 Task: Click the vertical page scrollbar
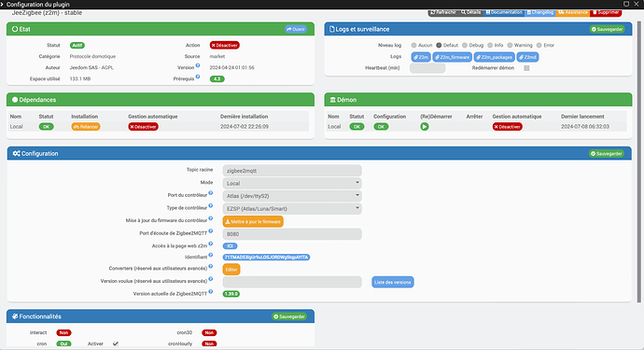pos(639,161)
